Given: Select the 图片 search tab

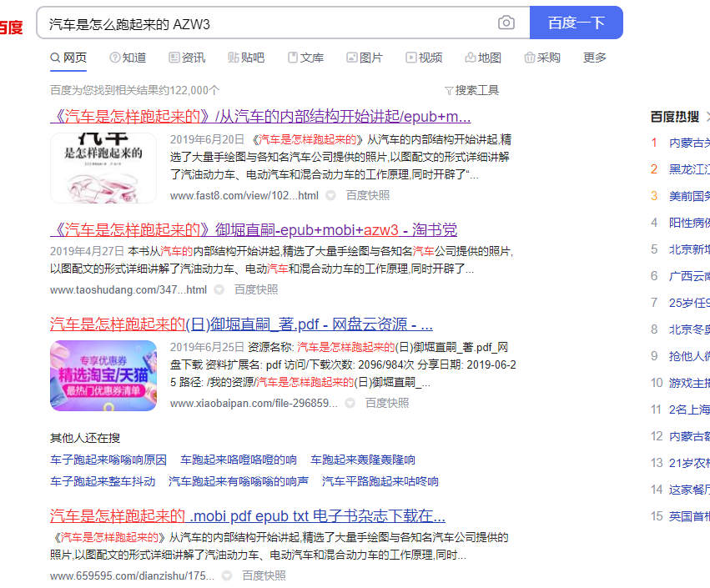Looking at the screenshot, I should [x=365, y=58].
